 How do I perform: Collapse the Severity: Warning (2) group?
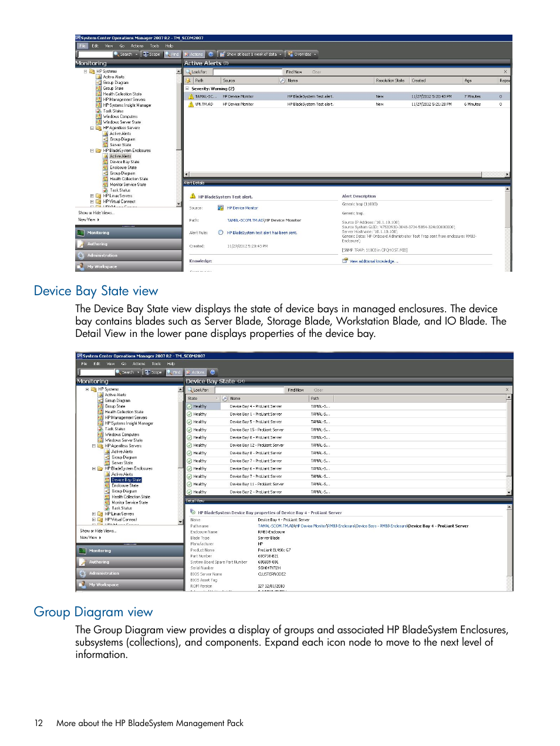click(188, 89)
